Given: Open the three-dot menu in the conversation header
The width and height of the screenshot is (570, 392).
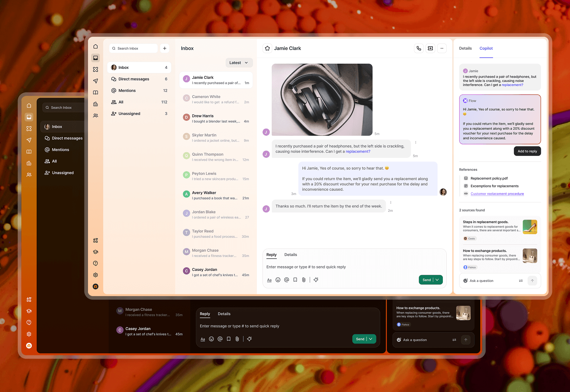Looking at the screenshot, I should click(x=442, y=48).
